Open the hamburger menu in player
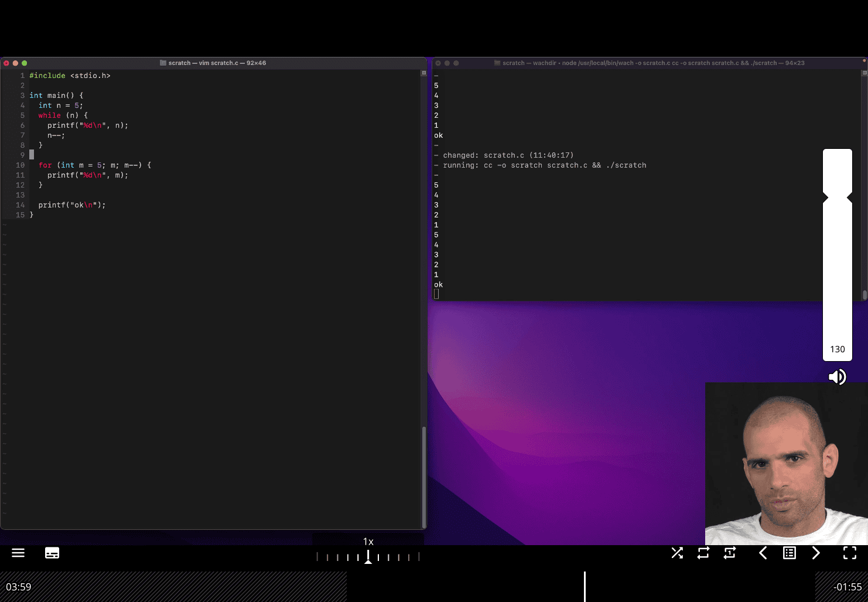868x602 pixels. tap(18, 553)
